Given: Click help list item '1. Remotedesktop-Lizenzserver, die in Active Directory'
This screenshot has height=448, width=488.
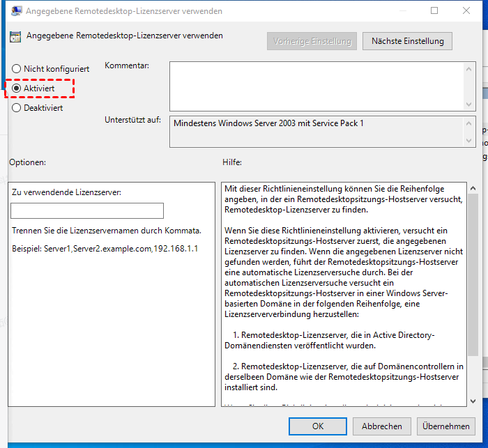Looking at the screenshot, I should [330, 341].
